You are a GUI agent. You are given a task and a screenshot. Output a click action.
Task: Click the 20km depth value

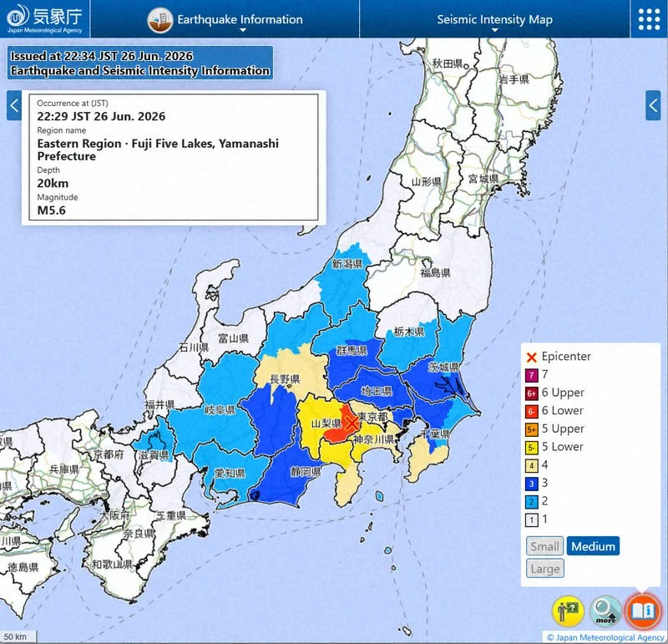[53, 183]
